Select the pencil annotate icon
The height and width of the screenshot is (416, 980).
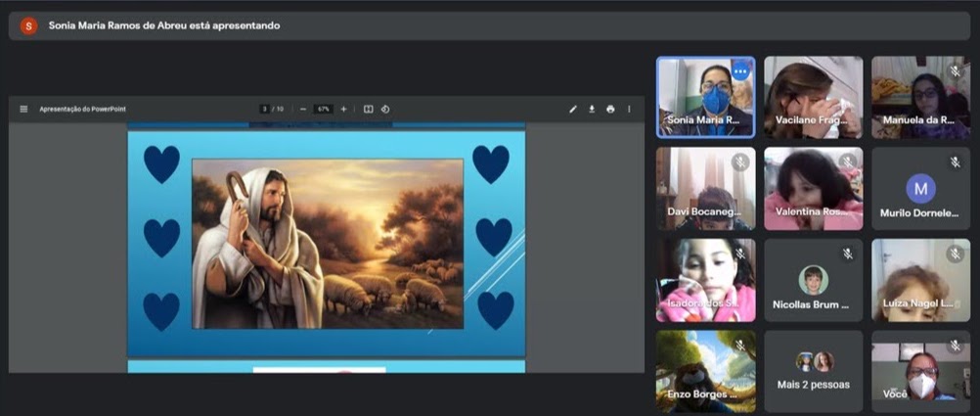pyautogui.click(x=573, y=109)
